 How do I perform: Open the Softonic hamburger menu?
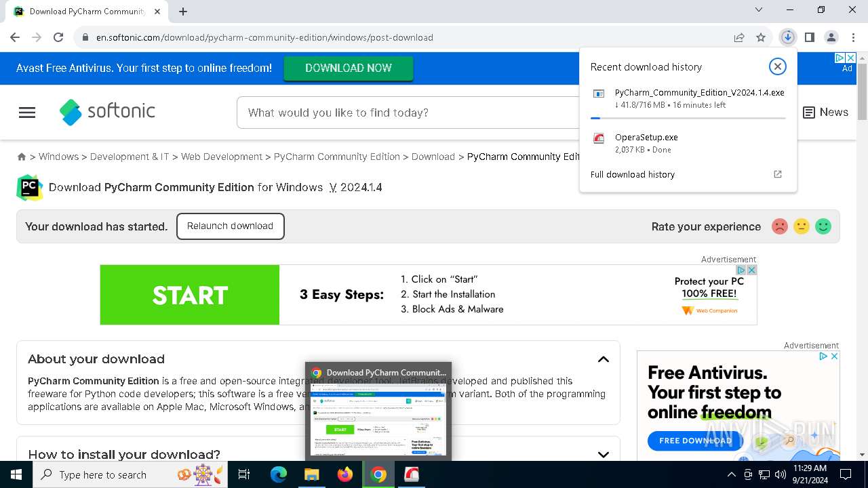pos(27,113)
